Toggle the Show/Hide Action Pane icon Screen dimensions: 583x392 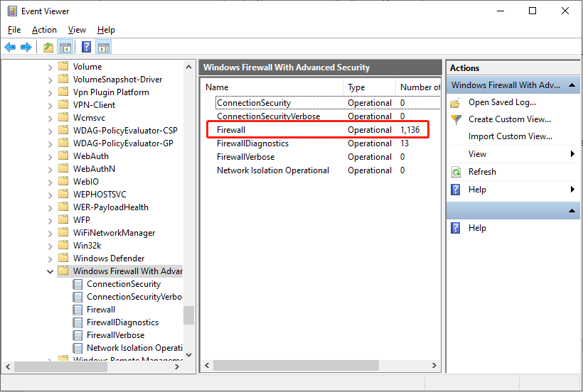point(104,47)
